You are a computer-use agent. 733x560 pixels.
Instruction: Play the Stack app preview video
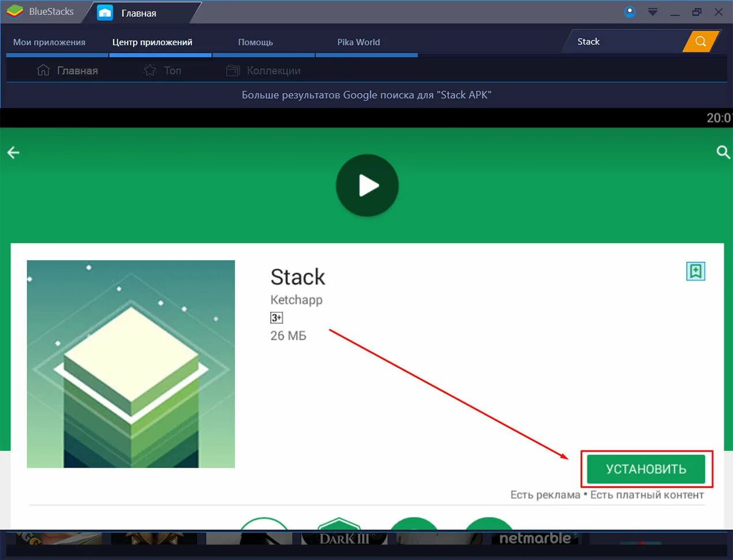coord(367,185)
